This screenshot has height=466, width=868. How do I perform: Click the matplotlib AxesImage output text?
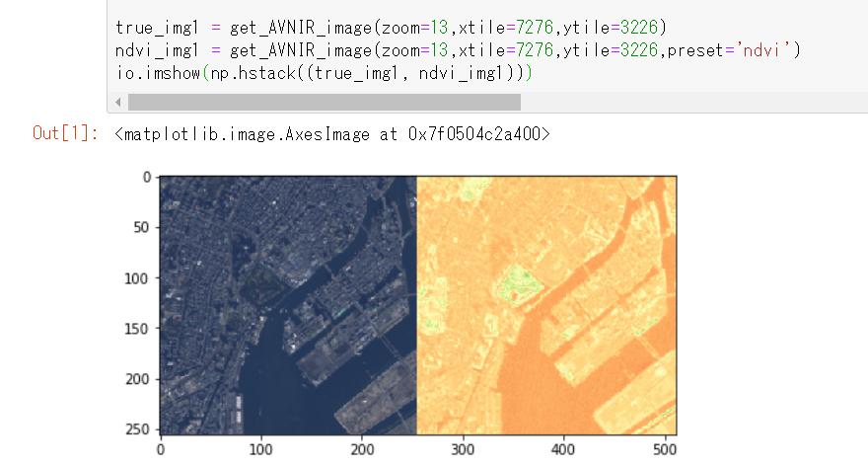point(332,133)
